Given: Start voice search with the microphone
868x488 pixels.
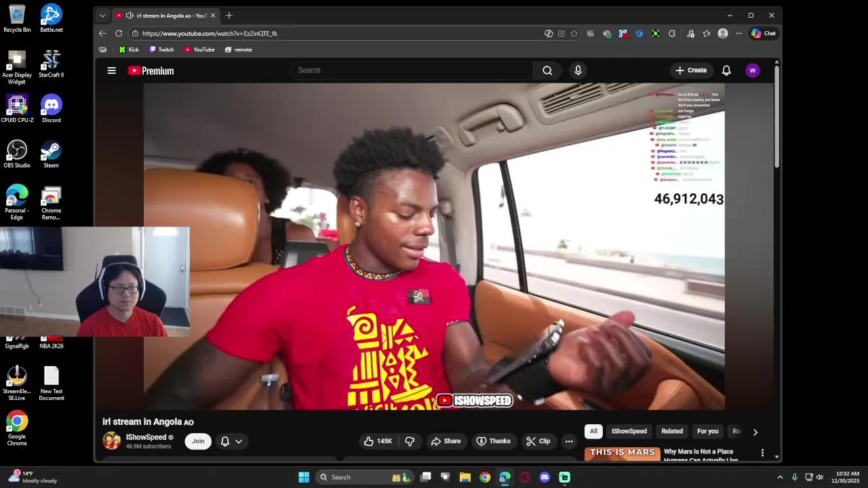Looking at the screenshot, I should (x=578, y=70).
